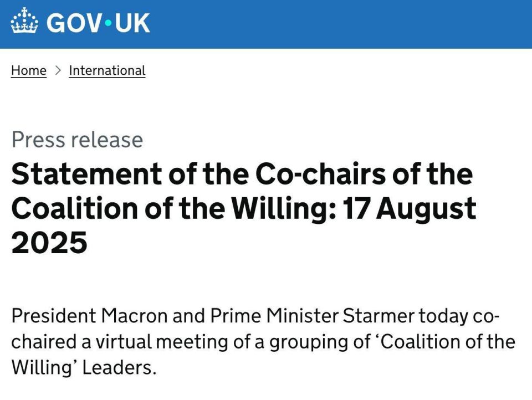Click the crown emblem to return home
Screen dimensions: 532x400
(x=25, y=22)
